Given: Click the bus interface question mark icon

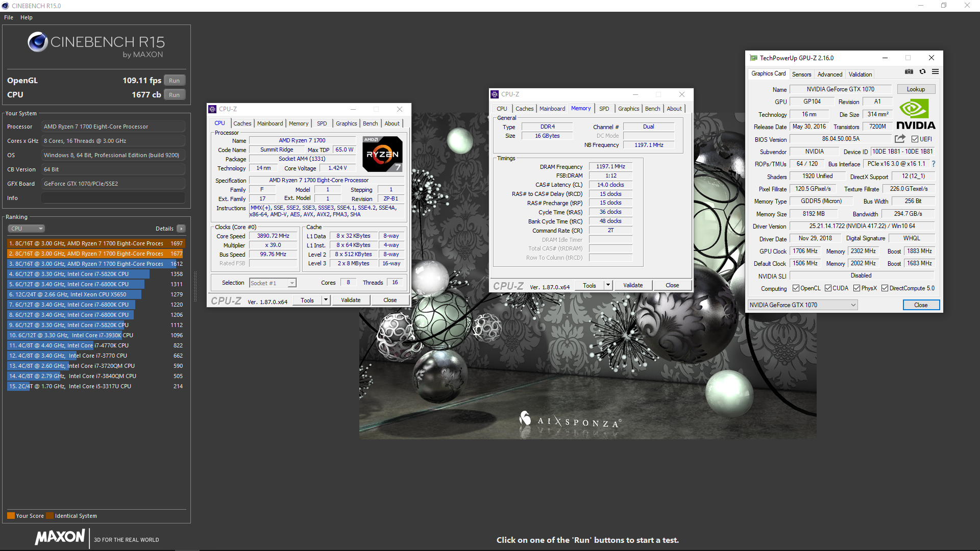Looking at the screenshot, I should (x=934, y=164).
